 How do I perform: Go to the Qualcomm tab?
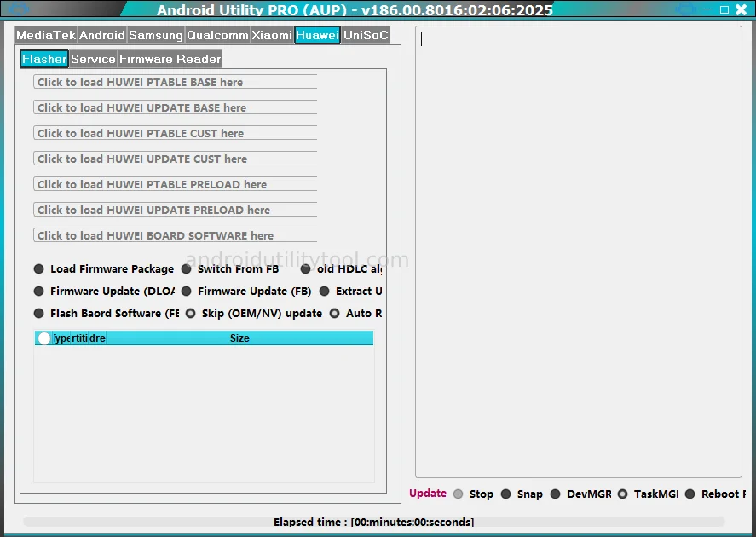[217, 35]
